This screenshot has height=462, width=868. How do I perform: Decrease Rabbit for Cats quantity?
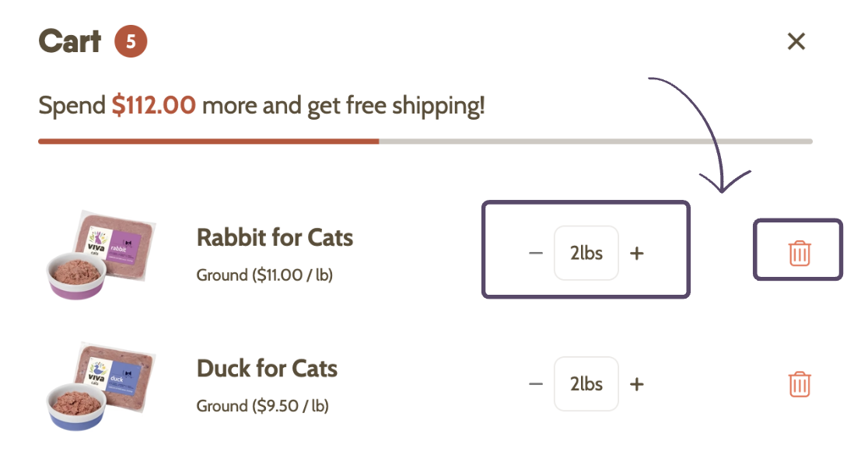[535, 254]
